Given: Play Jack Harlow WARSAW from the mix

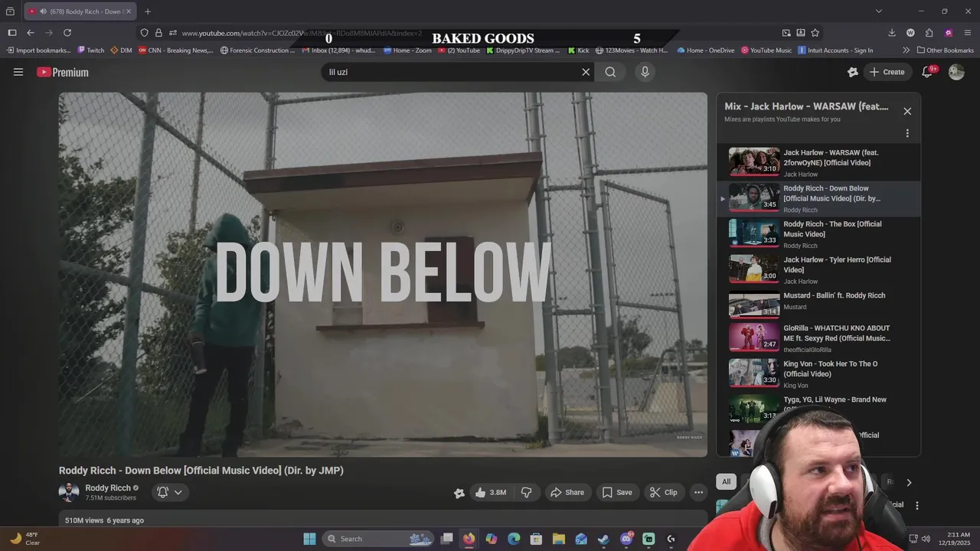Looking at the screenshot, I should (x=818, y=162).
